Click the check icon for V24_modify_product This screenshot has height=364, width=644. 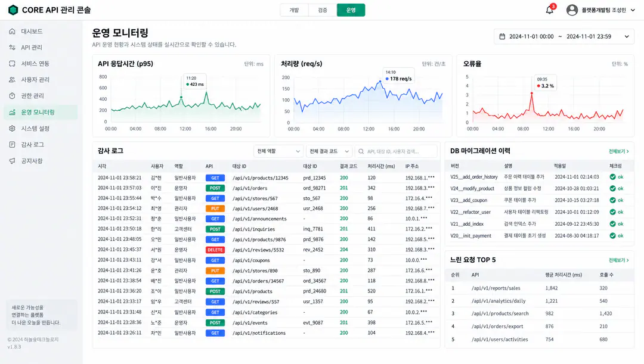click(613, 188)
